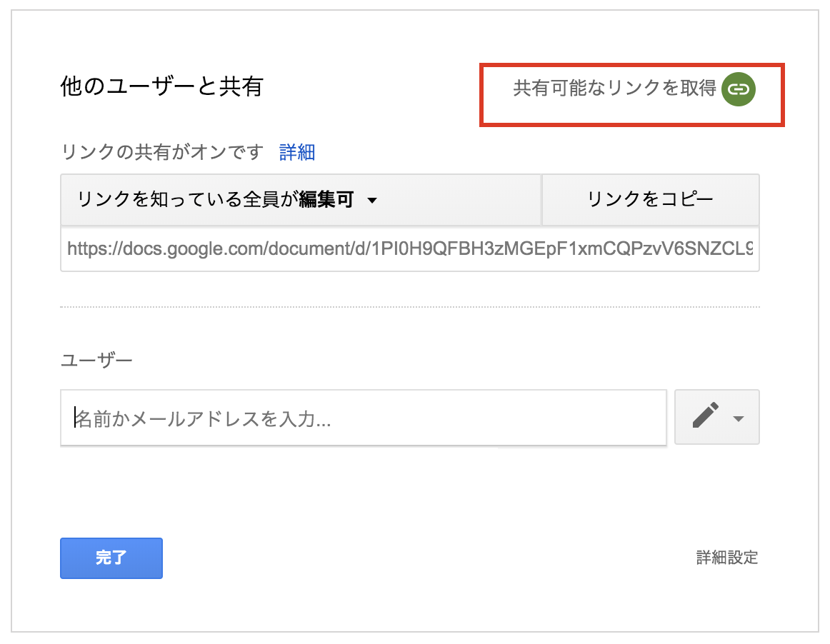Click the small triangle after 編集可
This screenshot has height=644, width=830.
372,201
